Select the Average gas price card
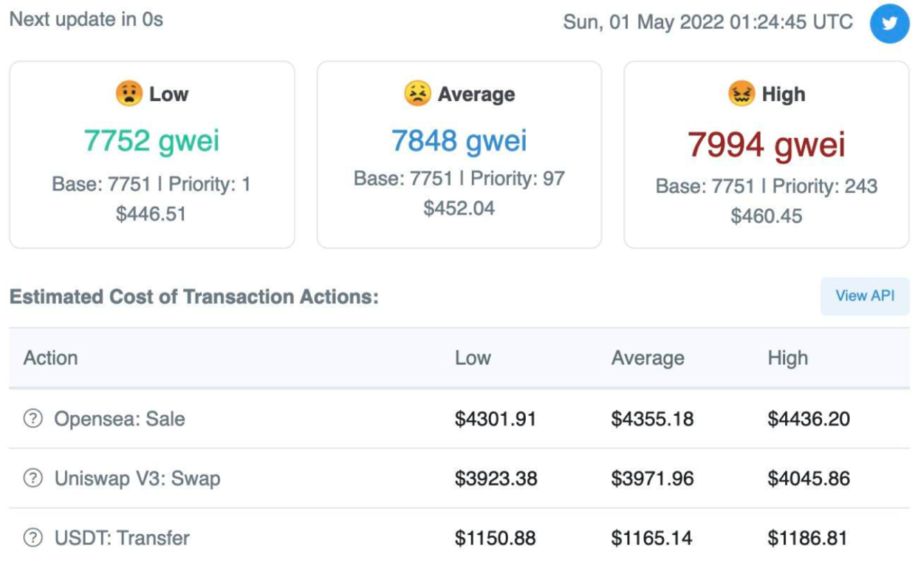The width and height of the screenshot is (924, 574). (459, 155)
